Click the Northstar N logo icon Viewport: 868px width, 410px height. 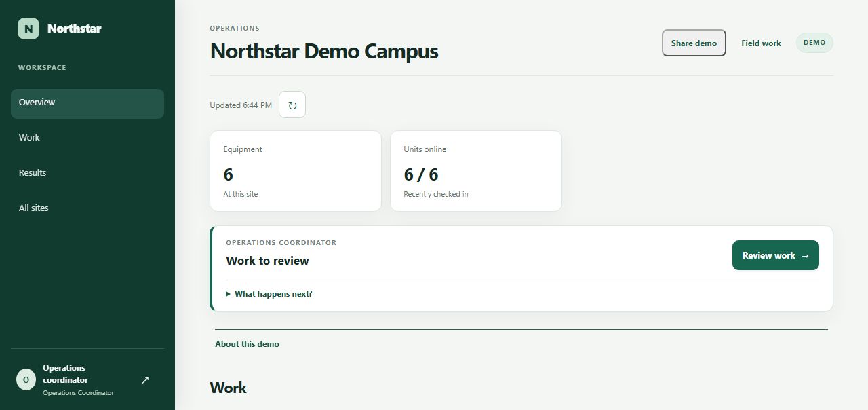(x=28, y=29)
